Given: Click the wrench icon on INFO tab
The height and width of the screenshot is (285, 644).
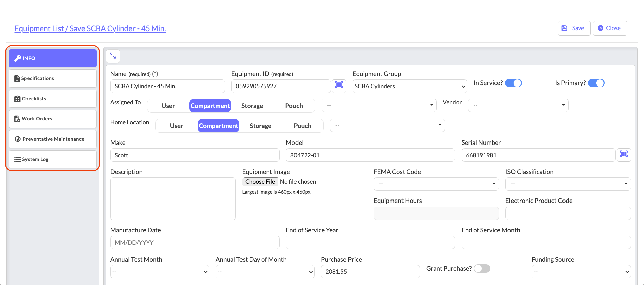Looking at the screenshot, I should click(18, 58).
